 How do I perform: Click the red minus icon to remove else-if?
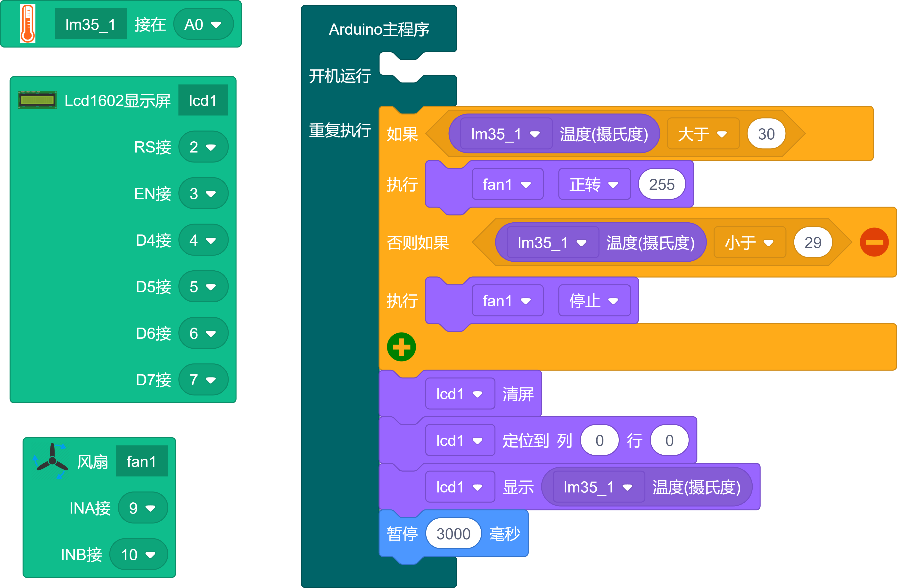[x=874, y=242]
